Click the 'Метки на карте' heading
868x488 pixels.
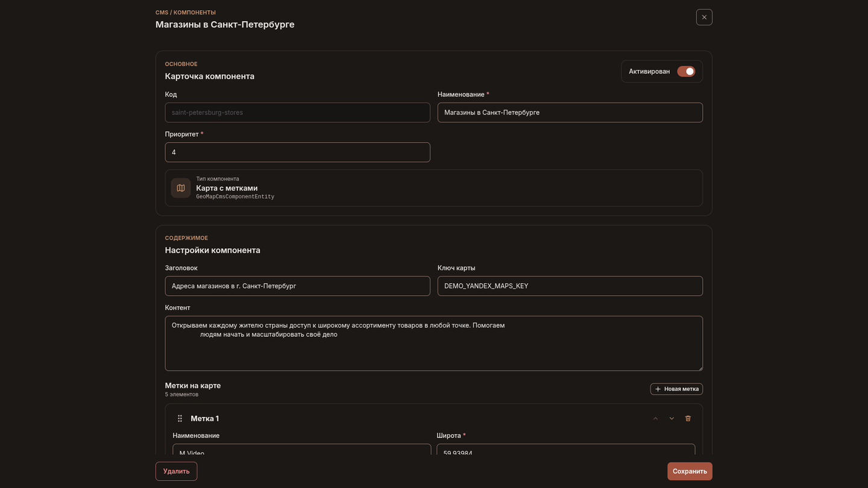pos(193,386)
